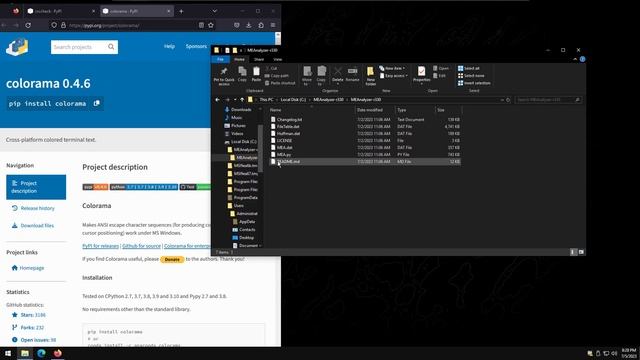Open the View ribbon tab
Image resolution: width=640 pixels, height=360 pixels.
point(278,59)
